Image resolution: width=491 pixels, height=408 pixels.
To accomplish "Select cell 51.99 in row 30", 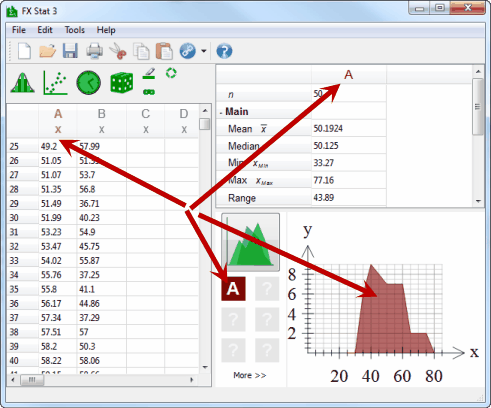I will click(58, 218).
